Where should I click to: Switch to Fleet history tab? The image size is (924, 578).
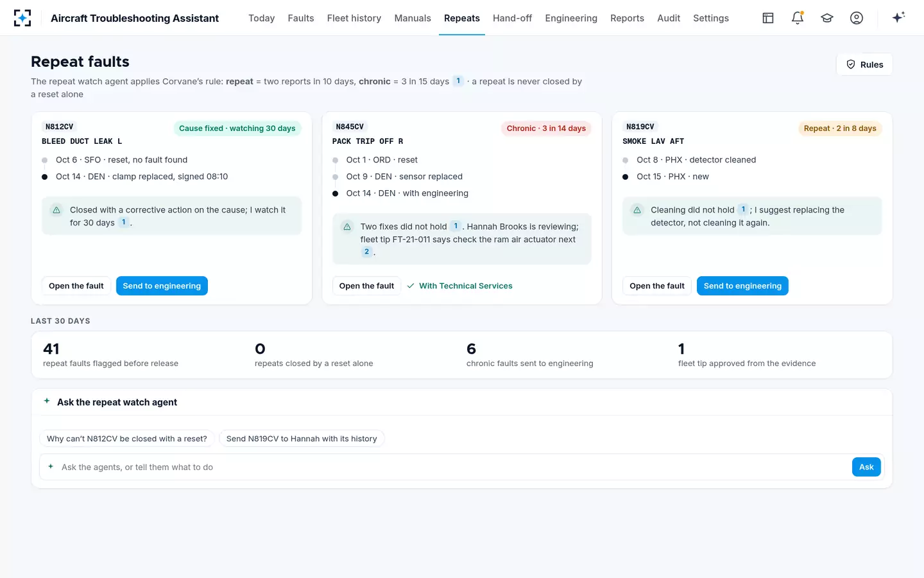[x=354, y=18]
